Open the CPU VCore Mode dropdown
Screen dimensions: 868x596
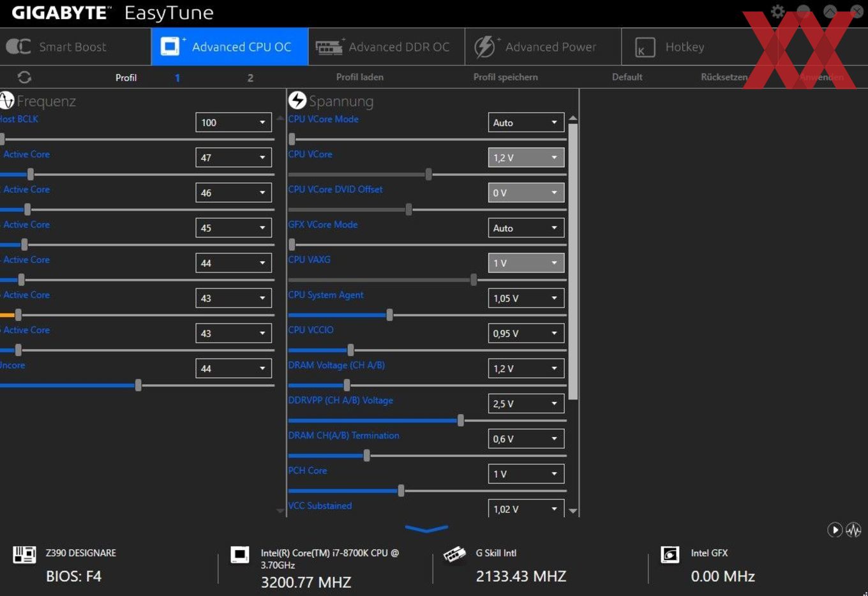[527, 123]
